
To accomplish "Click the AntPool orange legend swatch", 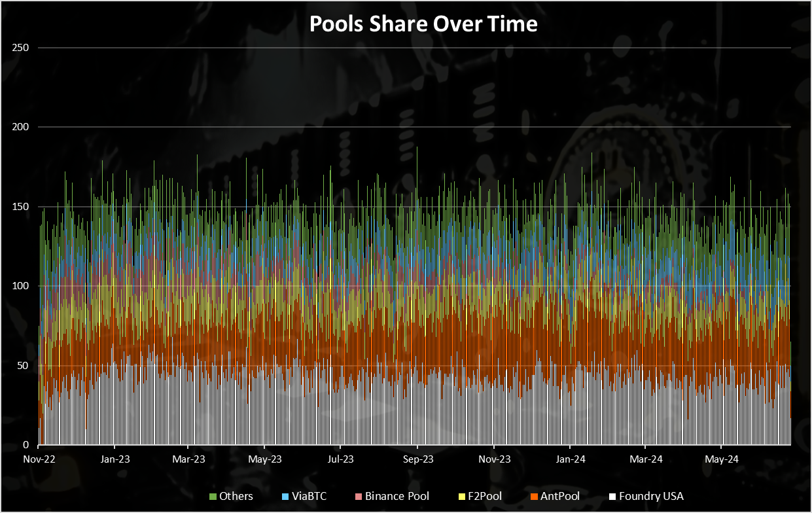I will pyautogui.click(x=534, y=497).
